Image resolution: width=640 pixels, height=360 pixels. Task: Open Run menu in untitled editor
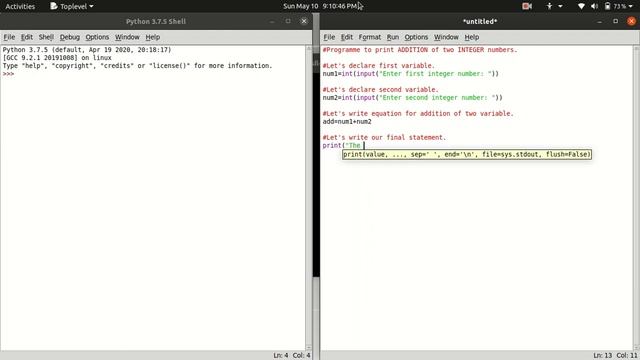[393, 37]
